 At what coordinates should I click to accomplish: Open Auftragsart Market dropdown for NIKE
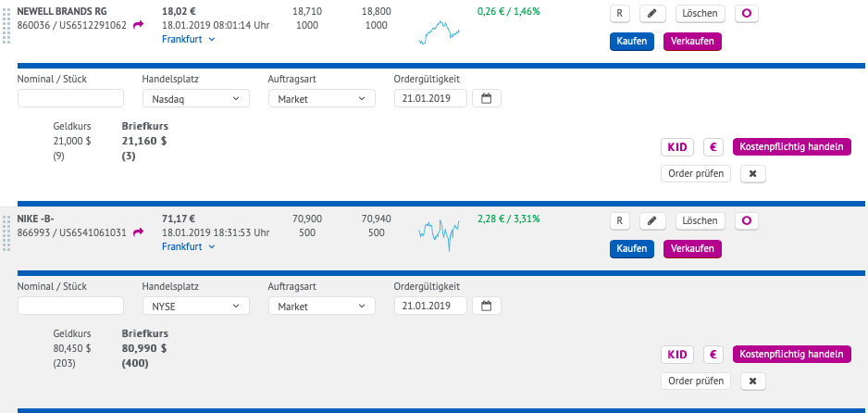322,306
